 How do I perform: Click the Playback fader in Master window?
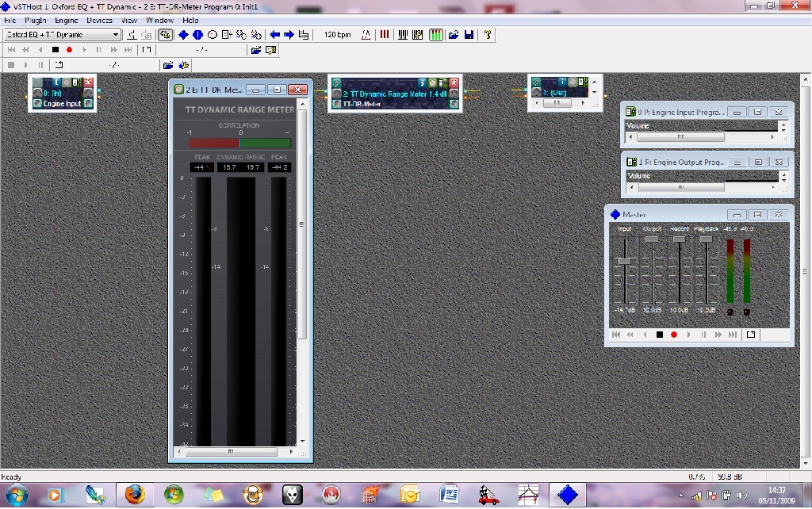click(706, 239)
